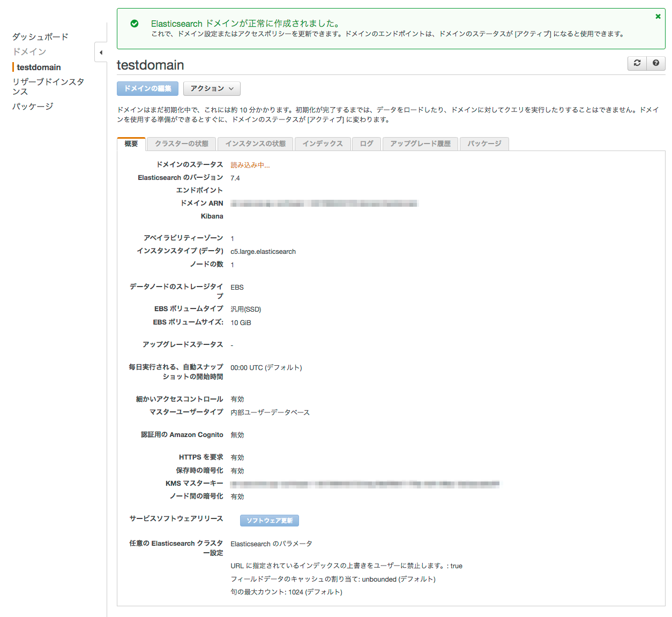672x617 pixels.
Task: Go to the ログ tab
Action: point(367,144)
